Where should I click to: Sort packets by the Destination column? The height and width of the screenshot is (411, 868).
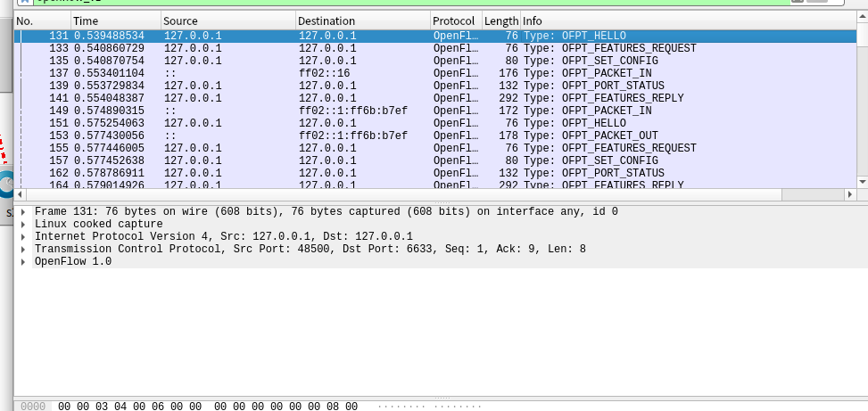[x=363, y=21]
